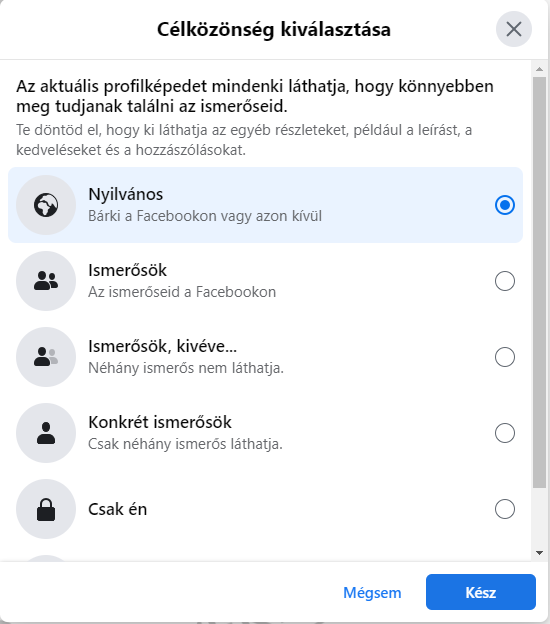
Task: Click the partially visible option icon below Csak én
Action: pos(46,558)
